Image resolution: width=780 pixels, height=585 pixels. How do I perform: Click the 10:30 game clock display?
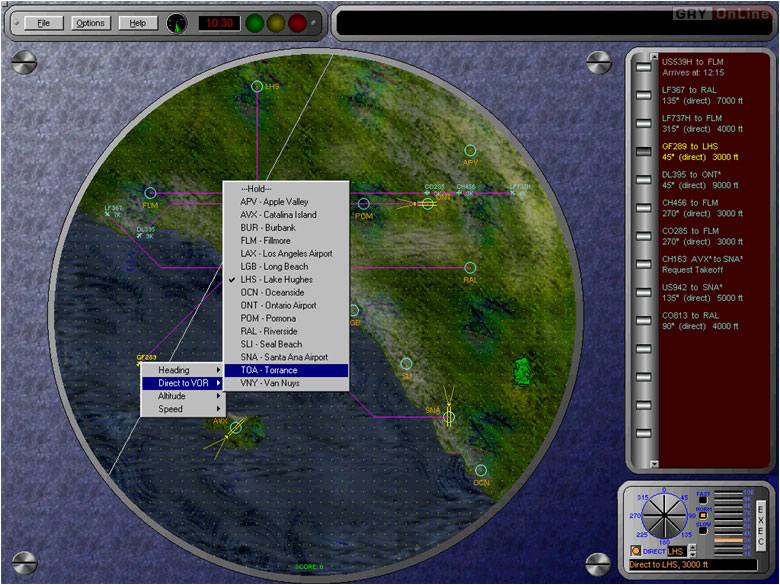click(x=219, y=23)
